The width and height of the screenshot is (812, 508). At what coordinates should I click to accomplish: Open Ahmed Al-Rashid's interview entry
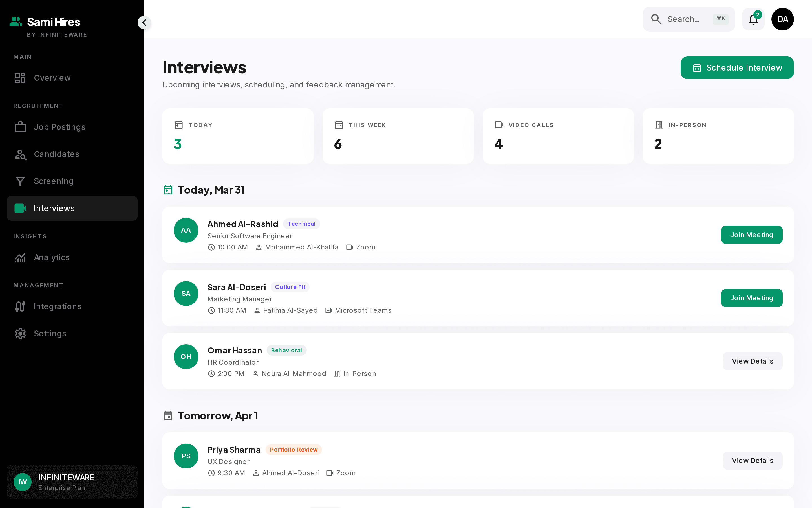pyautogui.click(x=478, y=235)
